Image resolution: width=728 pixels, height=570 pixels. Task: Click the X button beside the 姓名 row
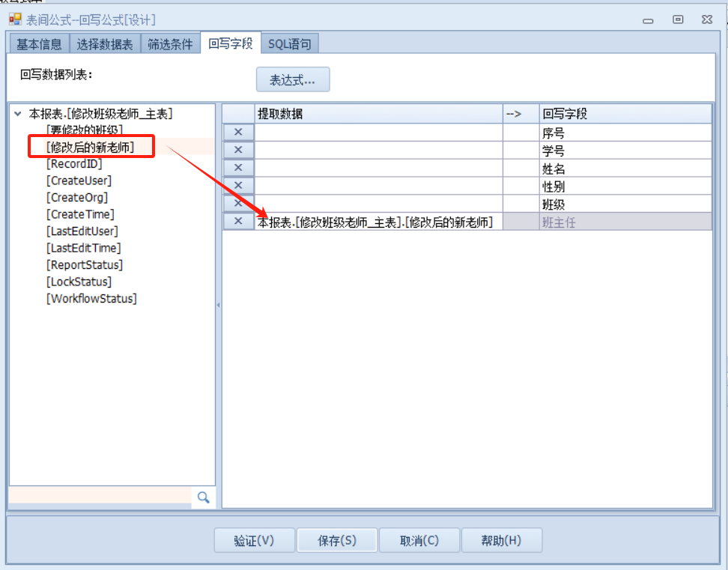click(238, 169)
